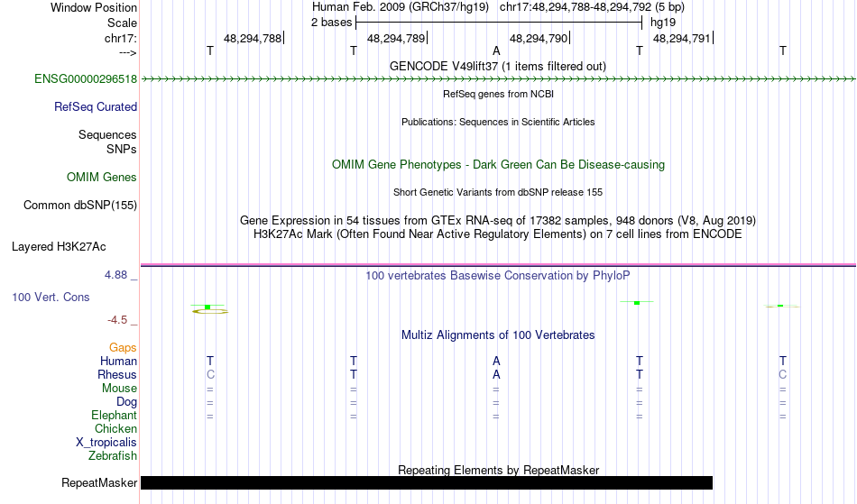Viewport: 857px width, 504px height.
Task: Select the X_tropicalis species label
Action: coord(106,443)
